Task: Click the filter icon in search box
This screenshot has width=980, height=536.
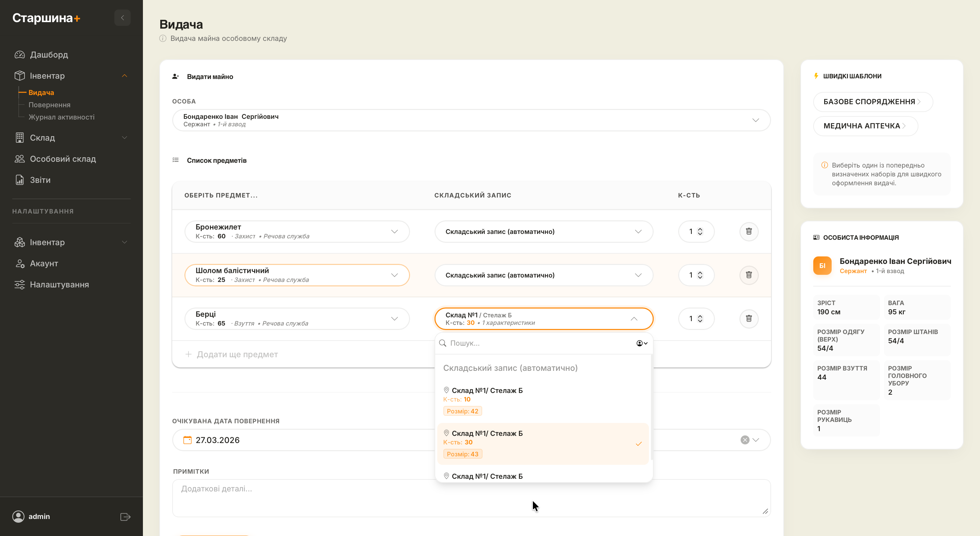Action: (641, 343)
